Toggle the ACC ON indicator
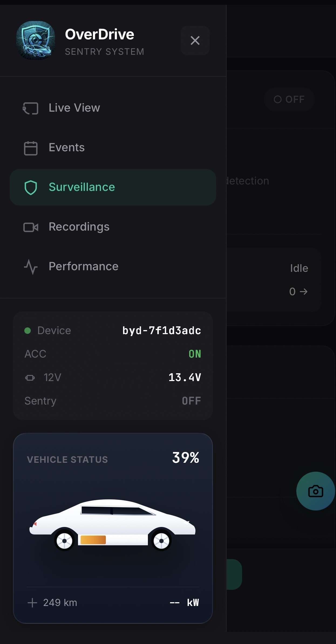Viewport: 336px width, 644px height. tap(195, 354)
